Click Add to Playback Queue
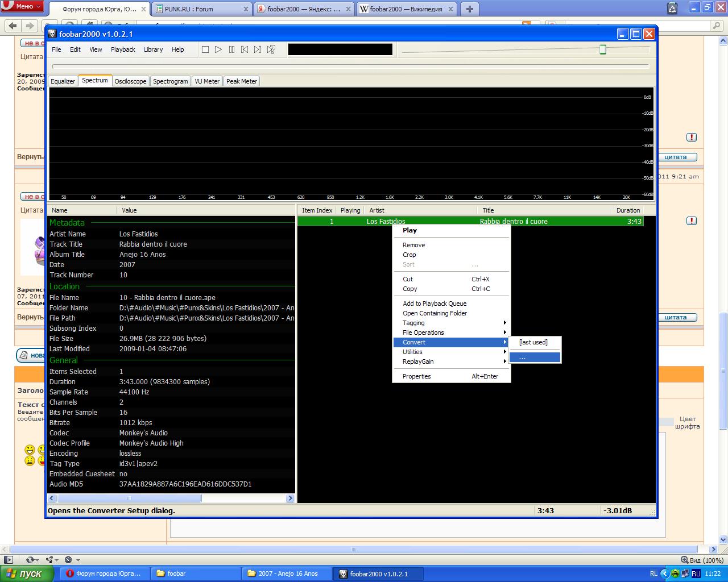Screen dimensions: 728x582 [435, 304]
